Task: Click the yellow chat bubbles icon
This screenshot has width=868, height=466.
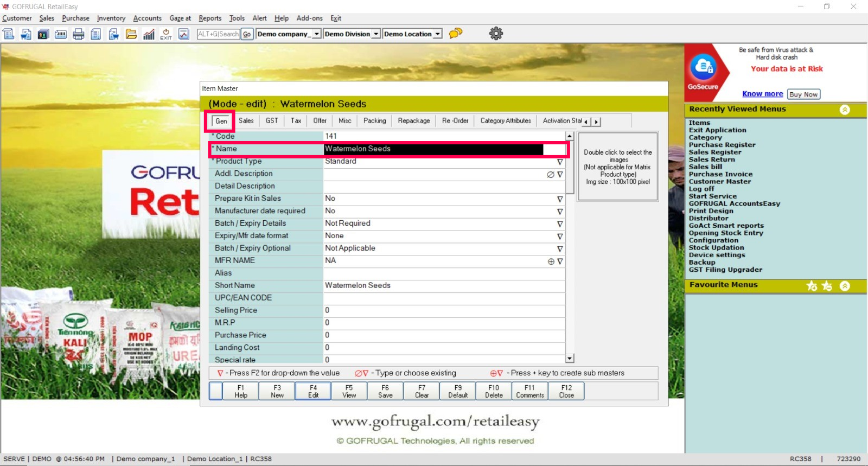Action: tap(456, 34)
